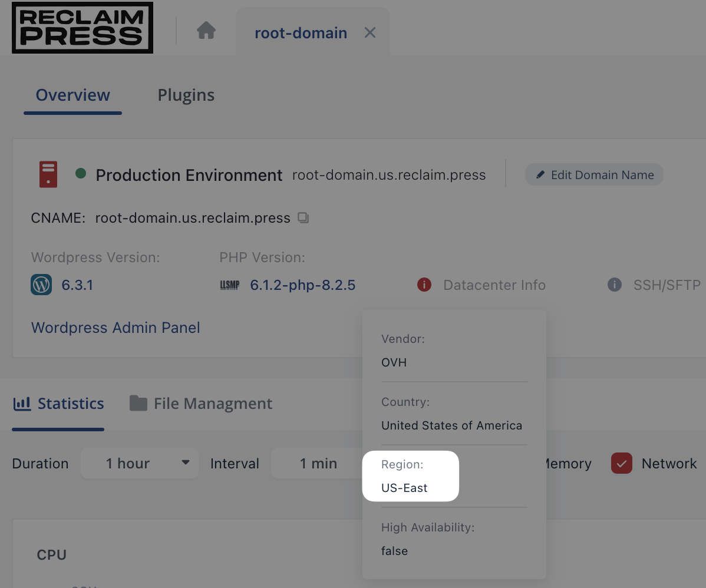Click the Edit Domain Name button
This screenshot has width=706, height=588.
(x=594, y=174)
